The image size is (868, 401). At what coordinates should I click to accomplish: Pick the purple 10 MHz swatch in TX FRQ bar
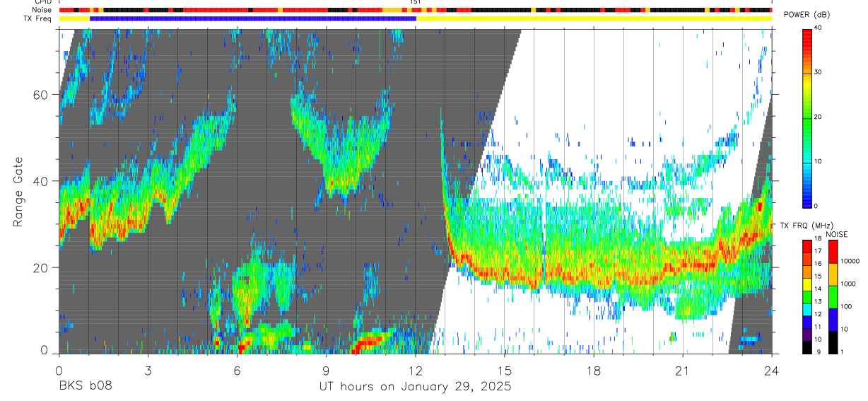[807, 335]
